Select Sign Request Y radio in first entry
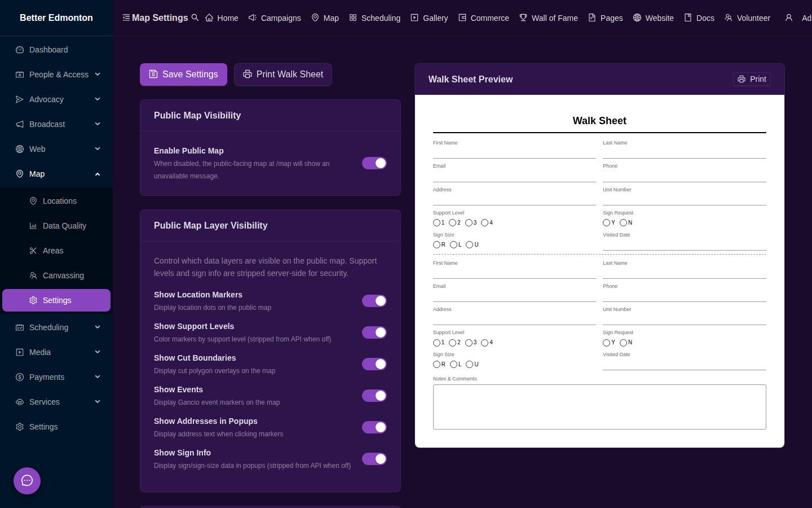812x508 pixels. [x=606, y=223]
